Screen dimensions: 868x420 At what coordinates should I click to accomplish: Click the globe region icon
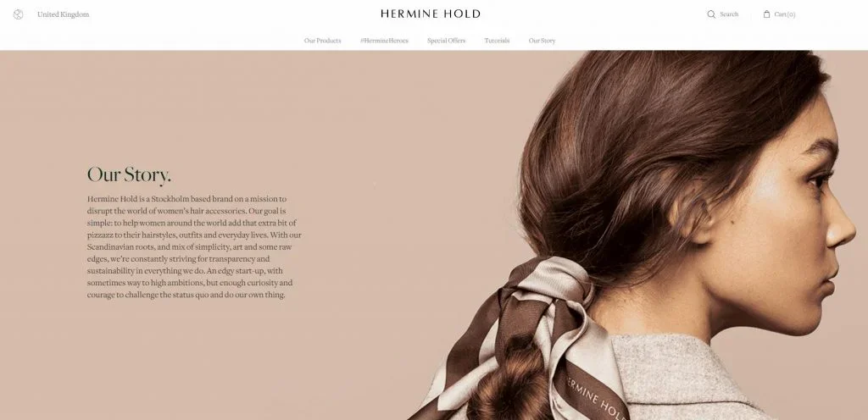pyautogui.click(x=19, y=14)
